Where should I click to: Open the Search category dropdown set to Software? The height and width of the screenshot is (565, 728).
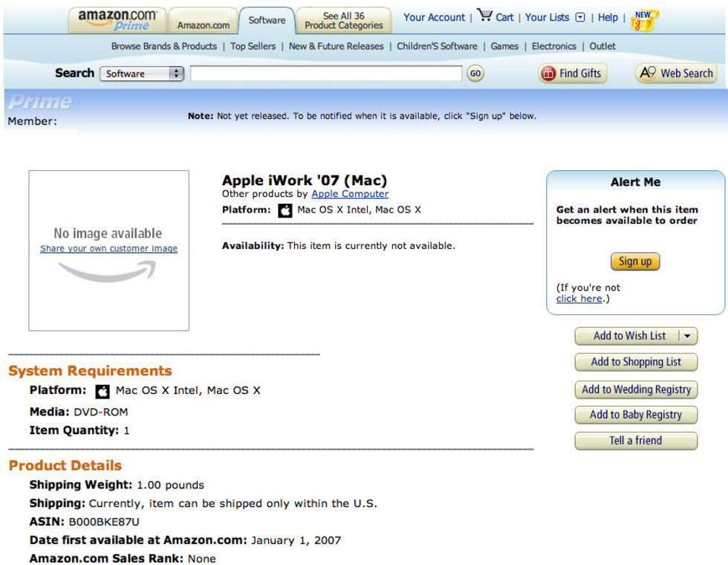(x=143, y=74)
